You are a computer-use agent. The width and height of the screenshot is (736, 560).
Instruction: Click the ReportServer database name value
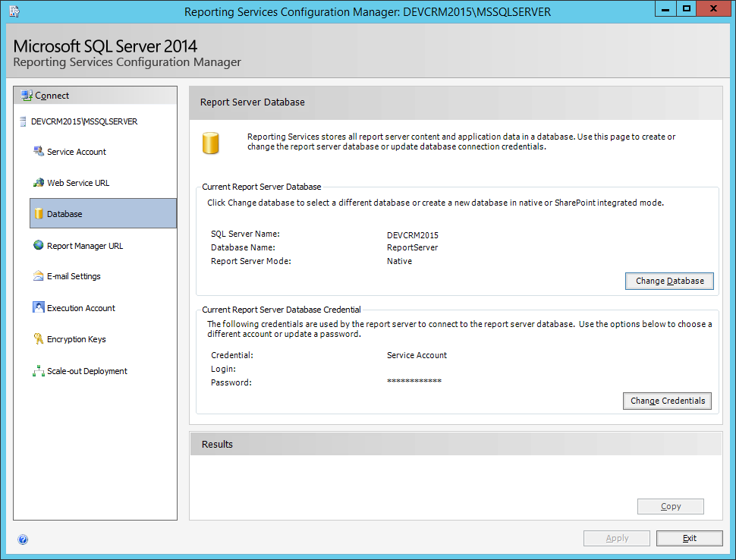412,247
